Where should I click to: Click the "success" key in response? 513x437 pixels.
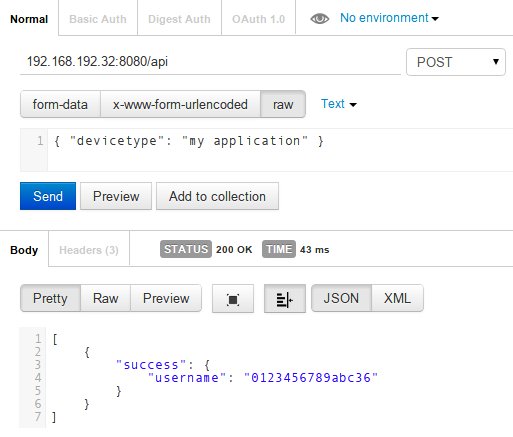(x=151, y=365)
